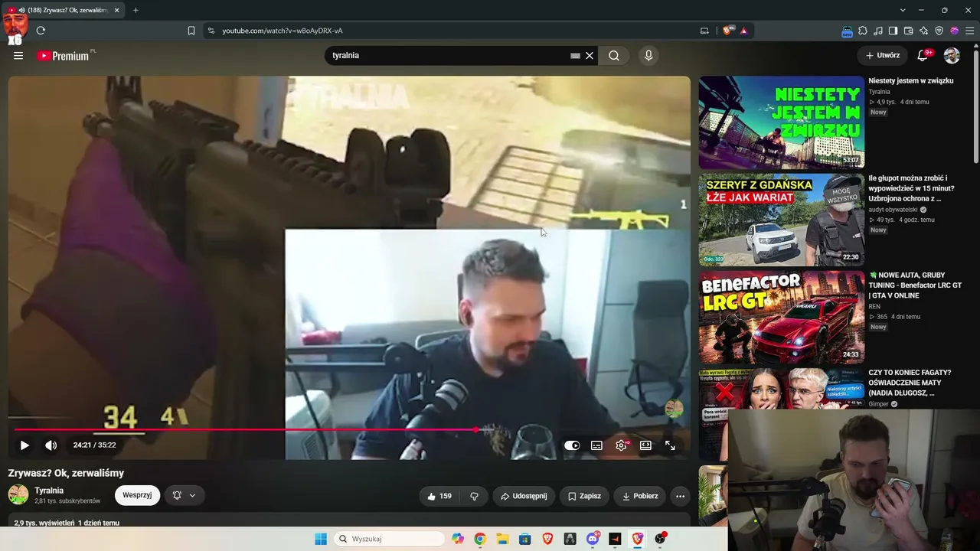Open Leo AI sparkle icon
The height and width of the screenshot is (551, 980).
click(924, 31)
